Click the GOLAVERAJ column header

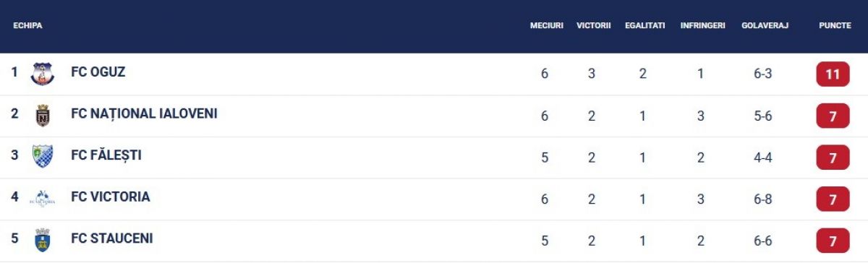765,25
